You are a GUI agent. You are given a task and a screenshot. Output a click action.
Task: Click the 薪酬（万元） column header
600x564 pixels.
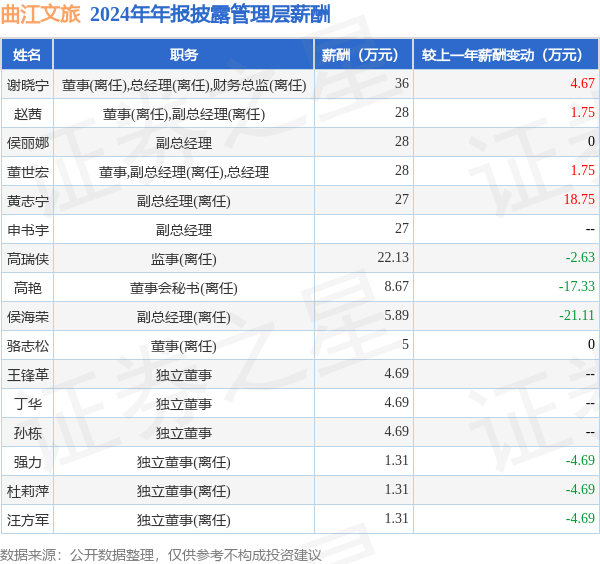coord(363,55)
